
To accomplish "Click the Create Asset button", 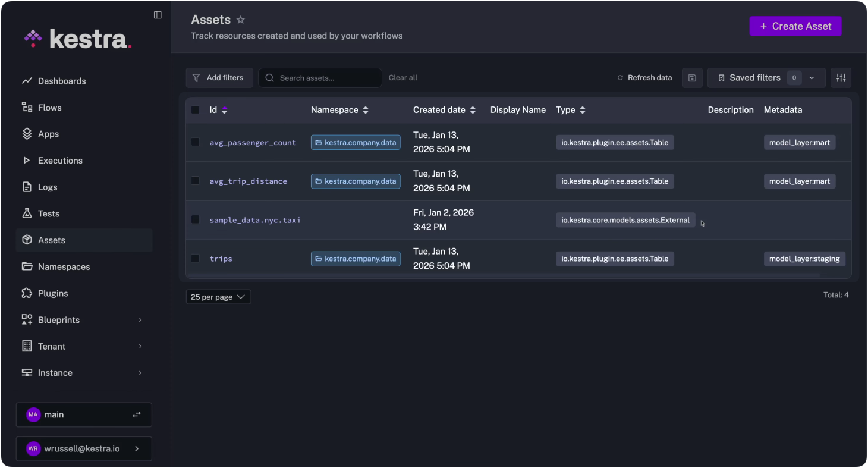I will coord(795,26).
